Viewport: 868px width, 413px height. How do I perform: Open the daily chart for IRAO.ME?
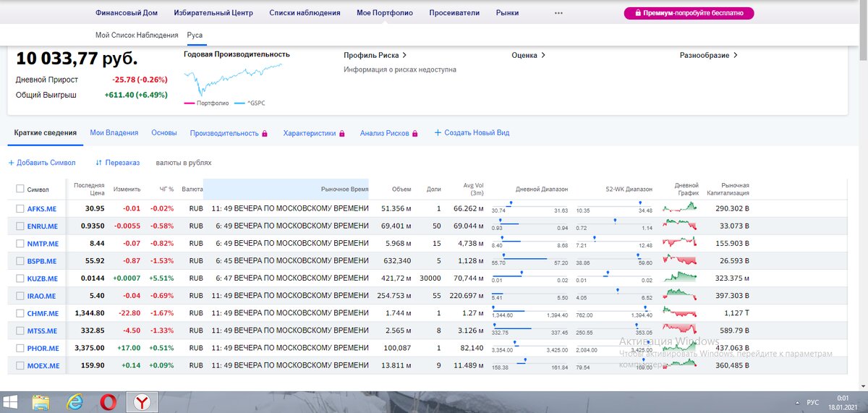point(681,295)
